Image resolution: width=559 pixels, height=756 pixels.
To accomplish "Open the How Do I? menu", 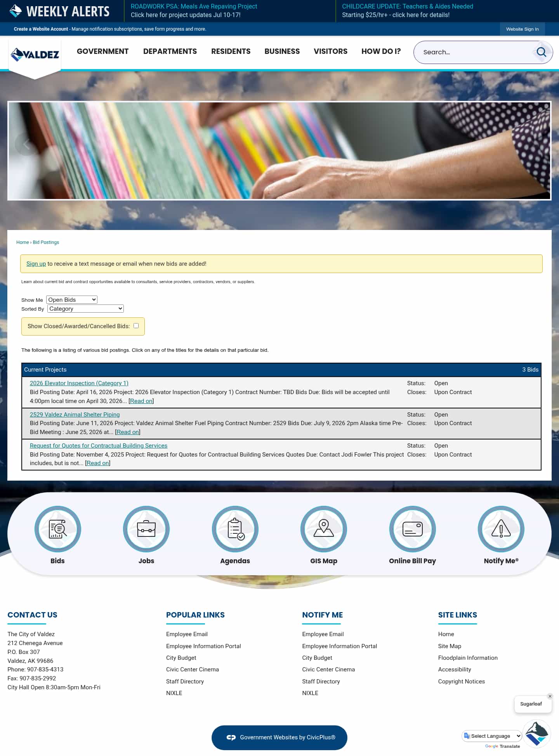I will [381, 51].
